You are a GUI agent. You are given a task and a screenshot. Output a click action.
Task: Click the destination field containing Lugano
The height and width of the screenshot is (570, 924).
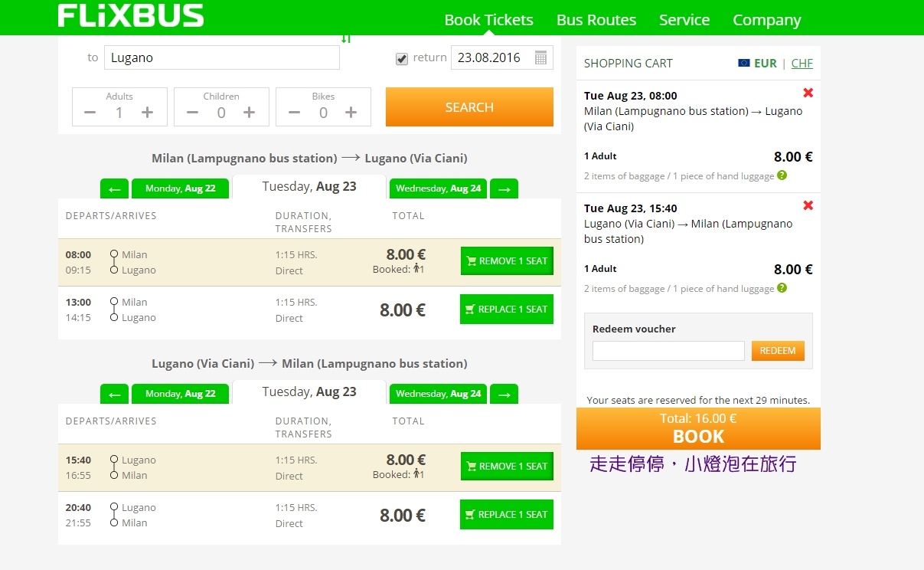(221, 57)
